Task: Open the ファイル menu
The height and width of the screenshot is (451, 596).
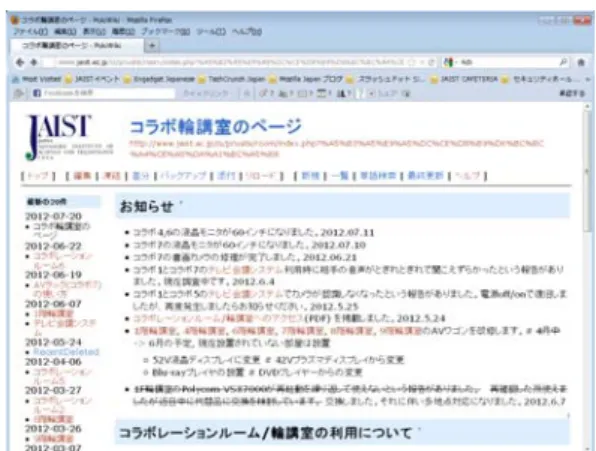Action: point(30,32)
